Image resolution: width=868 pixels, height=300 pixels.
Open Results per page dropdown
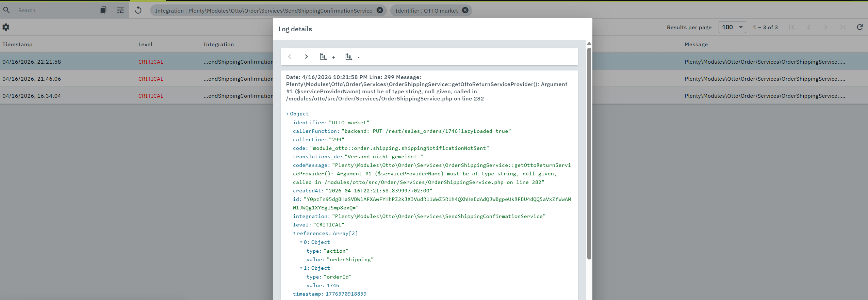click(x=732, y=27)
